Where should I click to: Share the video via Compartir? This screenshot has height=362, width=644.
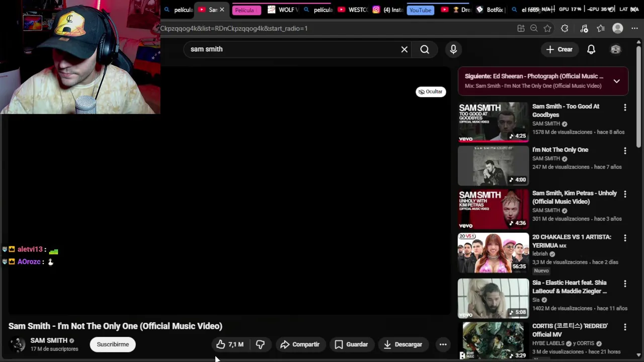pyautogui.click(x=300, y=344)
